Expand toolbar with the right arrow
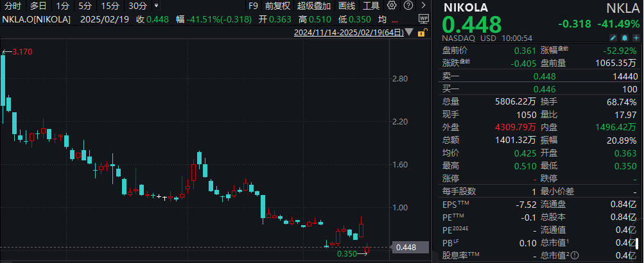 [x=424, y=6]
